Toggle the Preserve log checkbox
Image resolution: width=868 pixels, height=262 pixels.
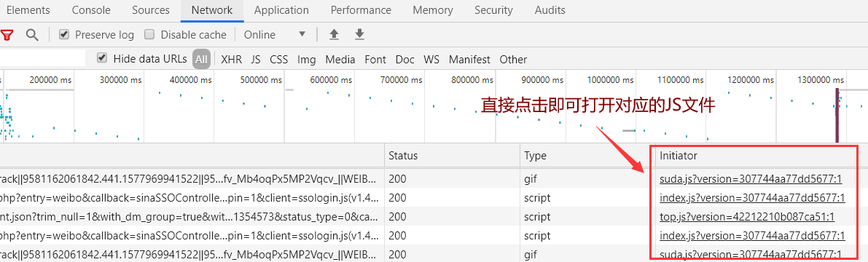pos(64,35)
